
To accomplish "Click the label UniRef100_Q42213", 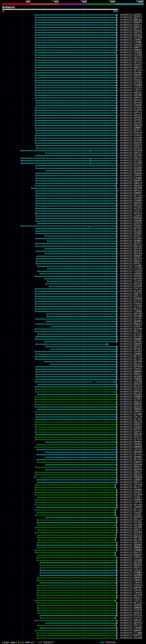I will pyautogui.click(x=131, y=364).
